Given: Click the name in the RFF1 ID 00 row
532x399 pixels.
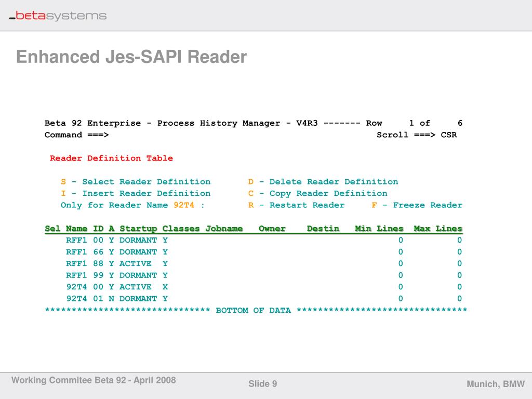Looking at the screenshot, I should pos(76,240).
